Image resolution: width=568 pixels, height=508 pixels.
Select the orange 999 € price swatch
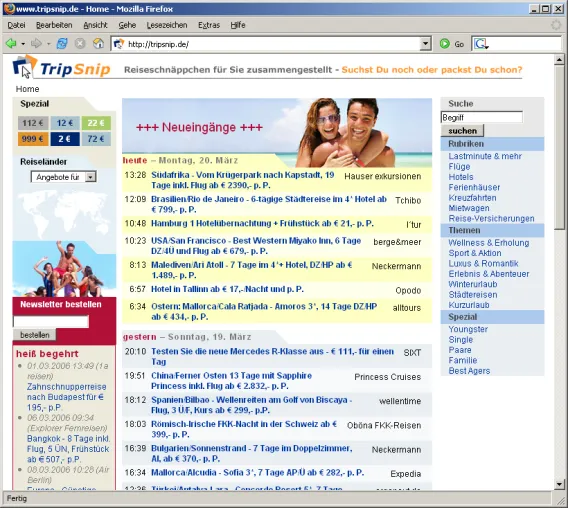point(33,139)
